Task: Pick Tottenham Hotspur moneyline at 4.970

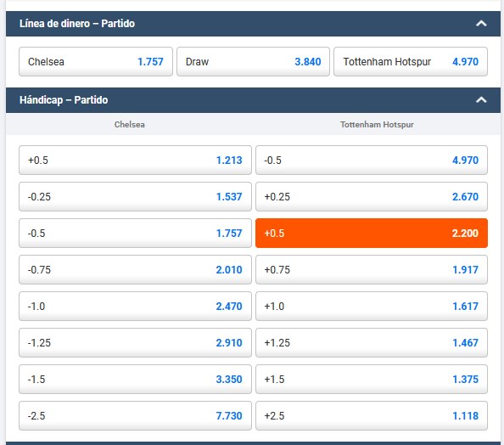Action: click(411, 62)
